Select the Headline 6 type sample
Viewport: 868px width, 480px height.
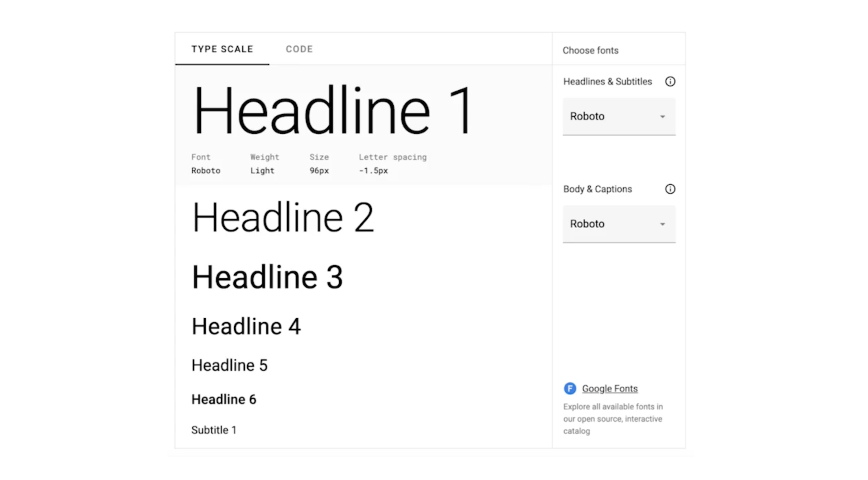pyautogui.click(x=224, y=399)
